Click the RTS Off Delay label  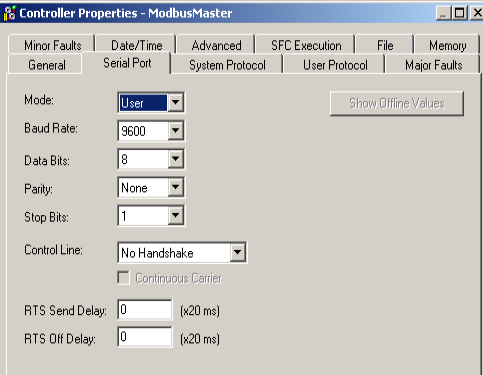pos(60,339)
